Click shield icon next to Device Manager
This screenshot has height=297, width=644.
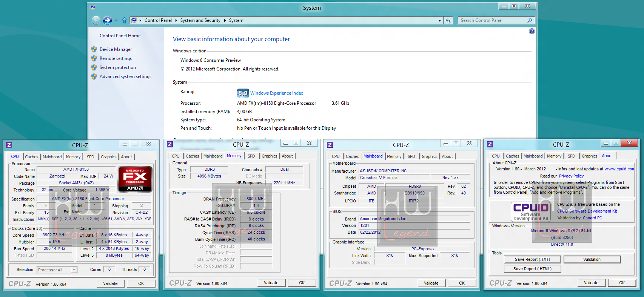point(94,49)
